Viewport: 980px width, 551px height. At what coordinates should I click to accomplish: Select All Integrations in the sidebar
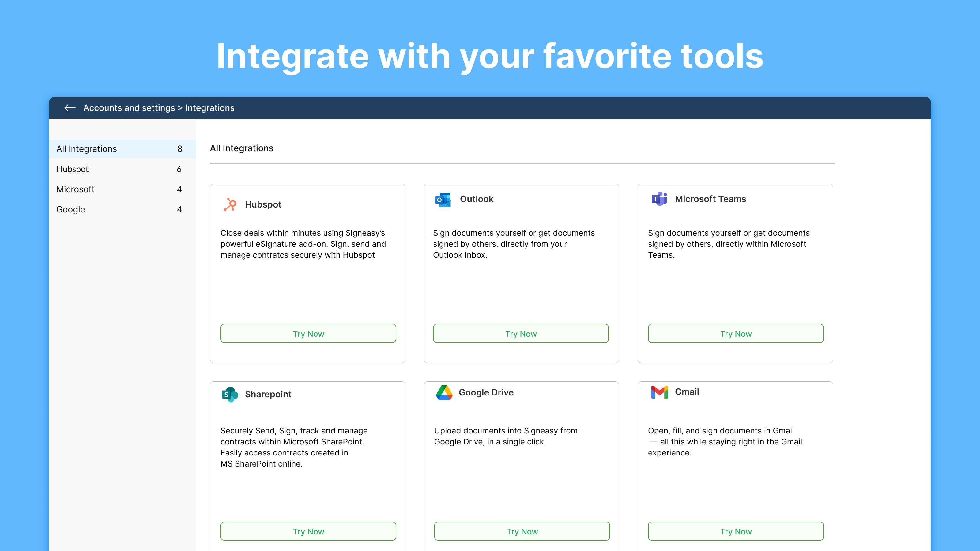[87, 149]
